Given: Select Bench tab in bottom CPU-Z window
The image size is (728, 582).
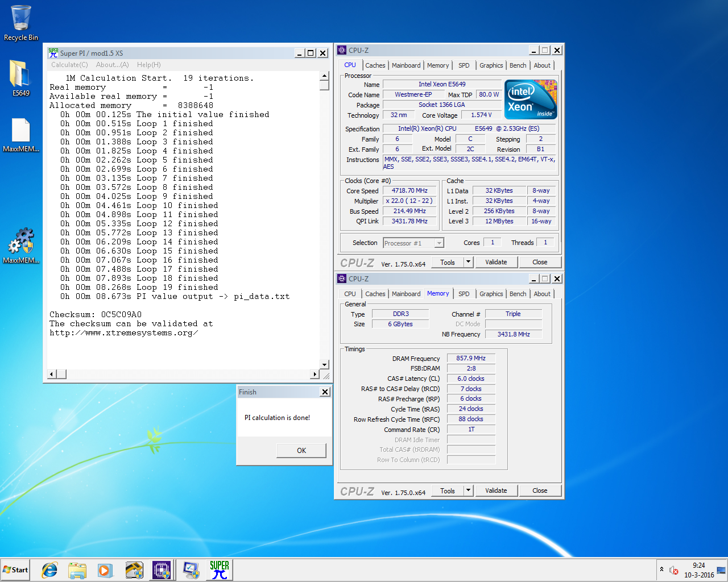Looking at the screenshot, I should 518,294.
